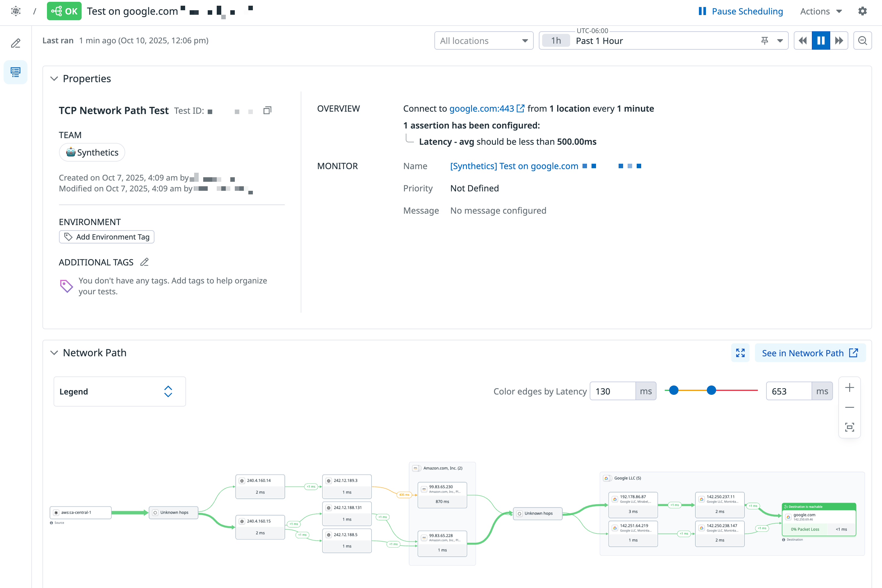Edit additional tags with pencil icon
This screenshot has height=588, width=882.
[144, 262]
